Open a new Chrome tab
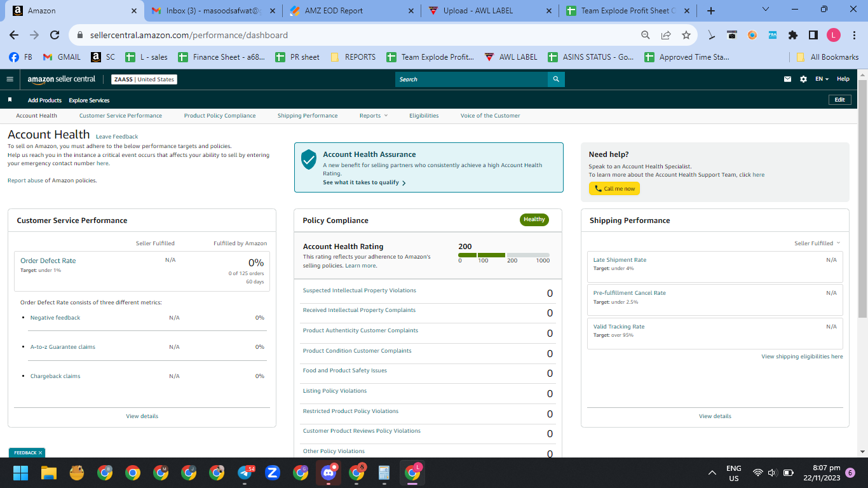Image resolution: width=868 pixels, height=488 pixels. (711, 11)
